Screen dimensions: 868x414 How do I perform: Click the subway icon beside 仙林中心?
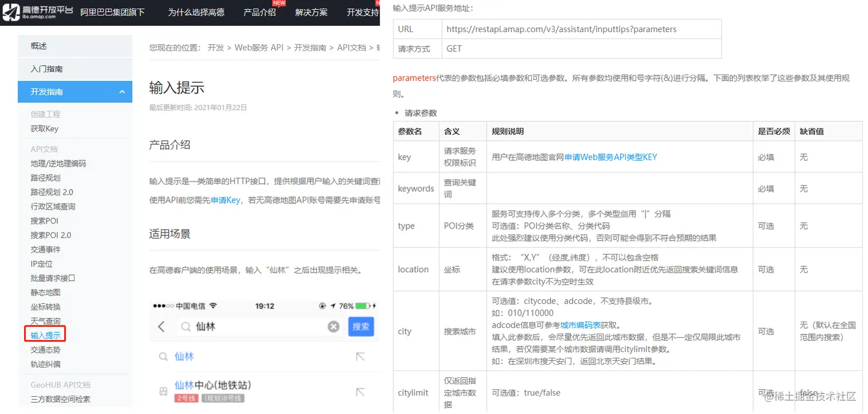tap(163, 392)
